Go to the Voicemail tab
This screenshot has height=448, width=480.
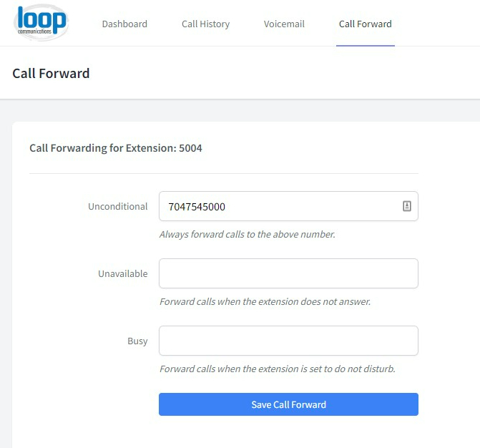tap(284, 24)
